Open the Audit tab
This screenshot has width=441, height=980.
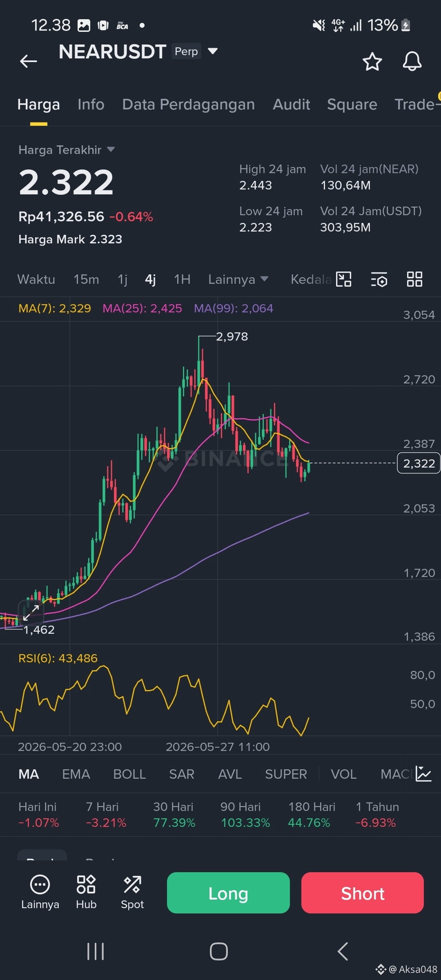[291, 105]
